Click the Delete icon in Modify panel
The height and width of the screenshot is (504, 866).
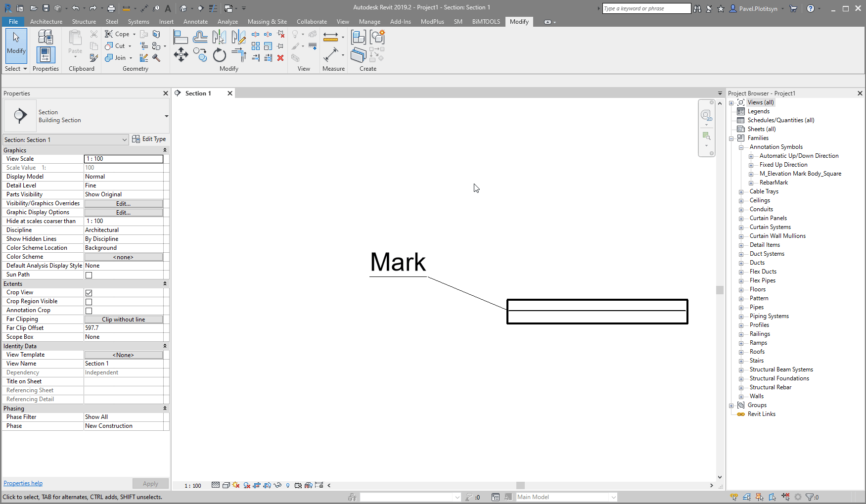coord(280,58)
